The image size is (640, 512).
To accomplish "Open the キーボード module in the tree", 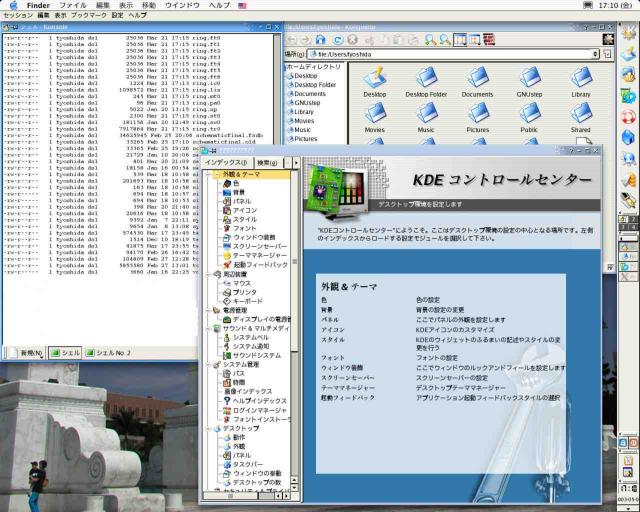I will click(x=243, y=301).
